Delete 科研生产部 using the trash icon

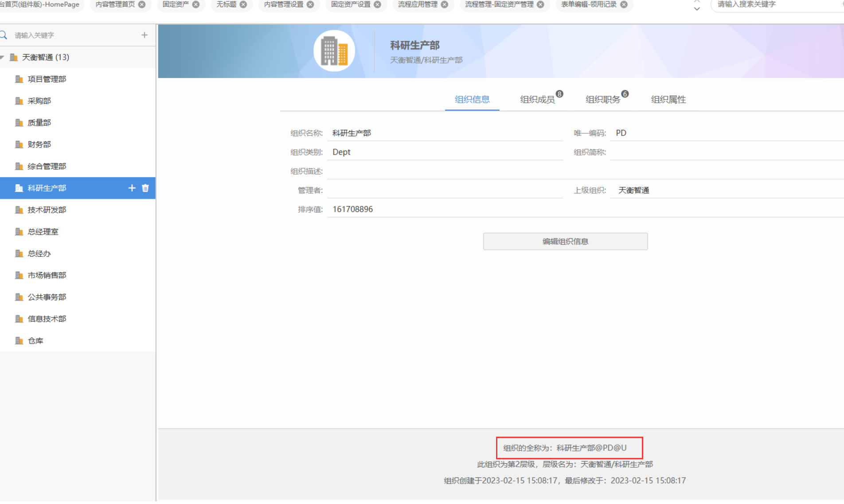(145, 188)
